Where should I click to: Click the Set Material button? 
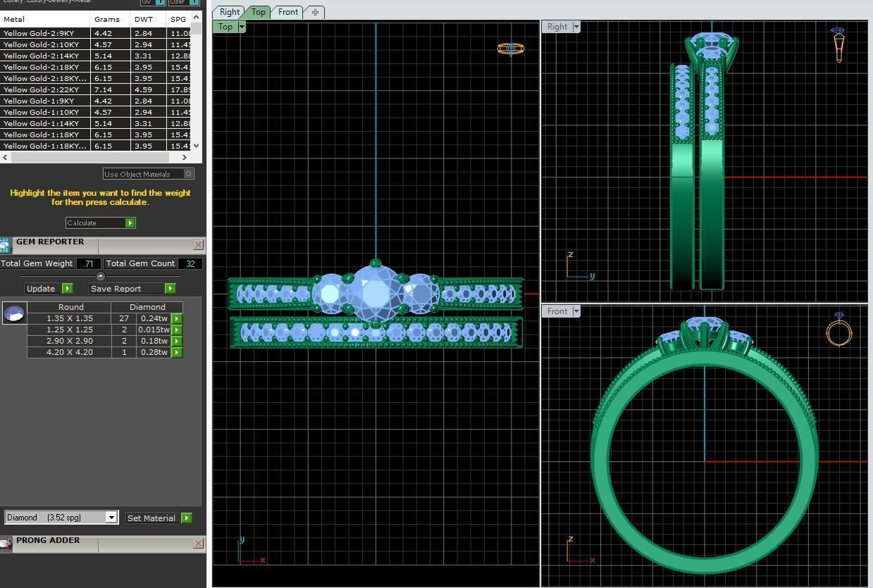[151, 518]
